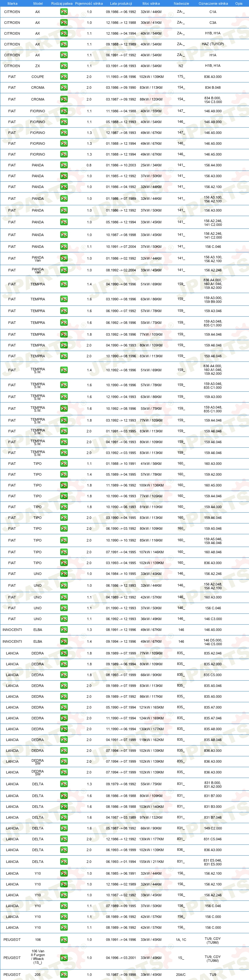Click fuel icon in DEDRA 66kW / 90KM row

coord(64,675)
